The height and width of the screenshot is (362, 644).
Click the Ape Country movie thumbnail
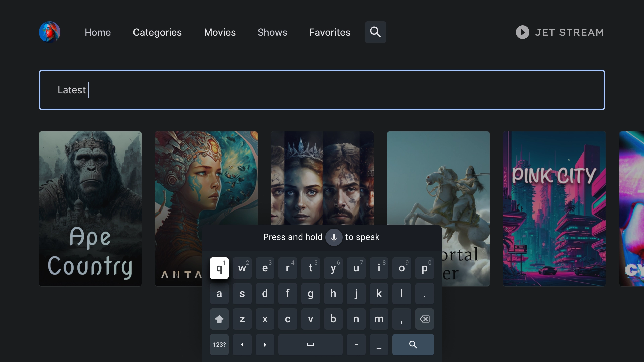pyautogui.click(x=90, y=208)
